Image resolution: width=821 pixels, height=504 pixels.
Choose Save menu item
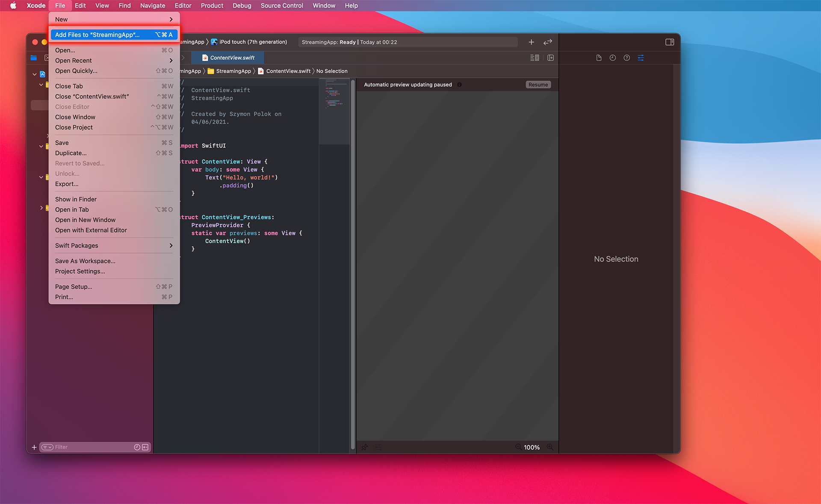tap(114, 142)
